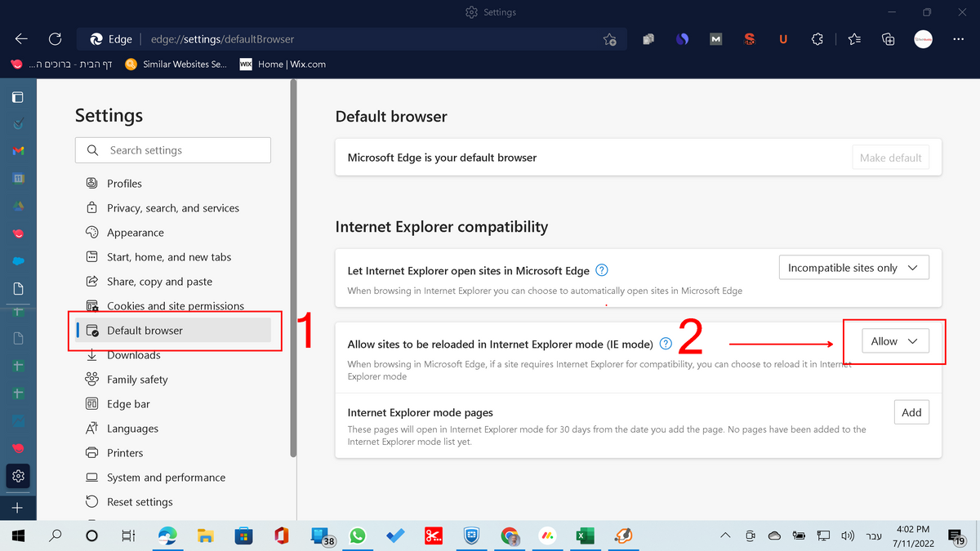980x551 pixels.
Task: Open the Favorites list icon in toolbar
Action: (x=854, y=38)
